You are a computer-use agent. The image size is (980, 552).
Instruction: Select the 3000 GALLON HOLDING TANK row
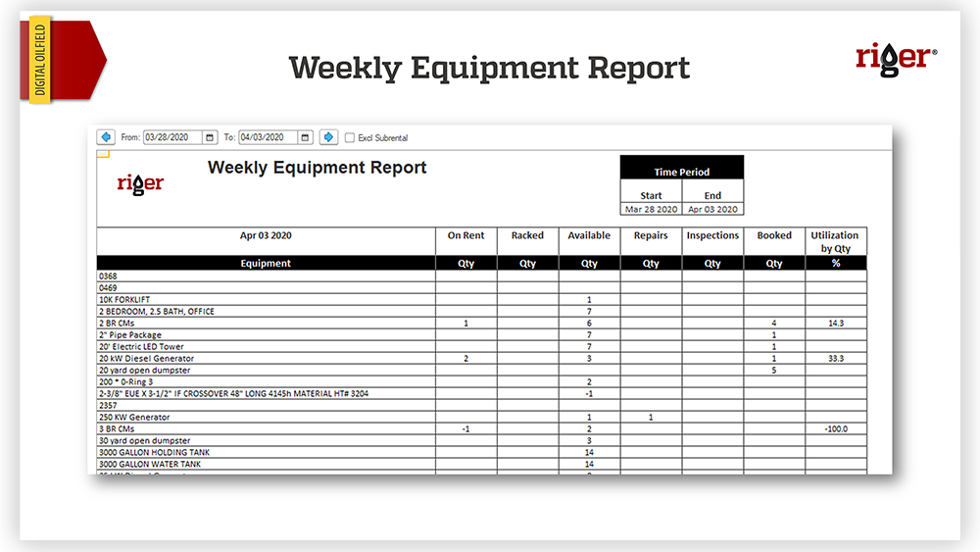point(266,453)
